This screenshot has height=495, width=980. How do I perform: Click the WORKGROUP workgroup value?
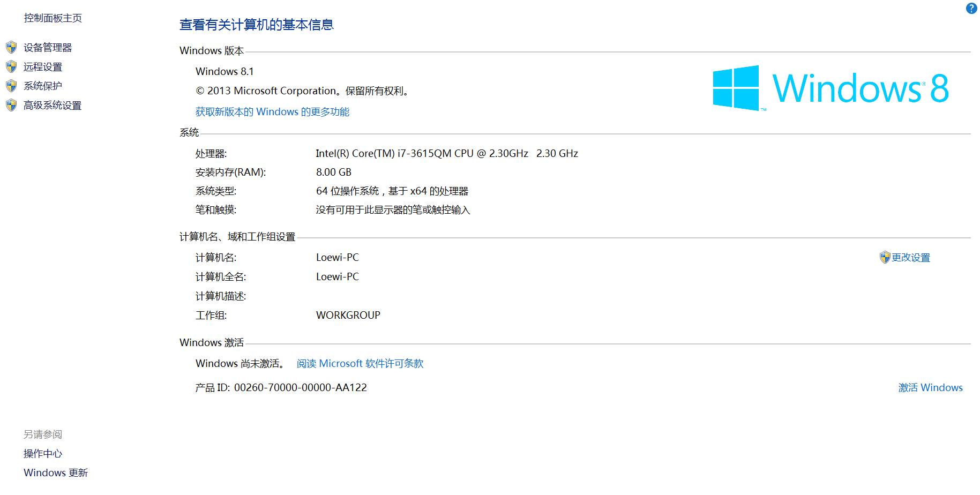(348, 315)
